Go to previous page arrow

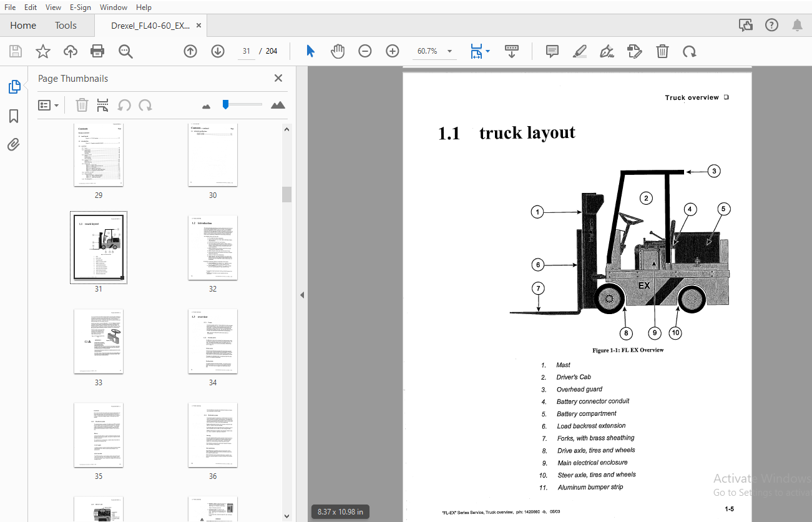tap(190, 51)
